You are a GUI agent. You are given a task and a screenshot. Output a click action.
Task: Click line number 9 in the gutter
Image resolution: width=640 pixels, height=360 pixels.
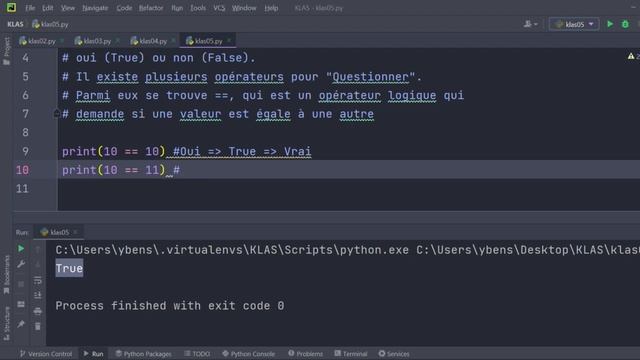coord(25,151)
